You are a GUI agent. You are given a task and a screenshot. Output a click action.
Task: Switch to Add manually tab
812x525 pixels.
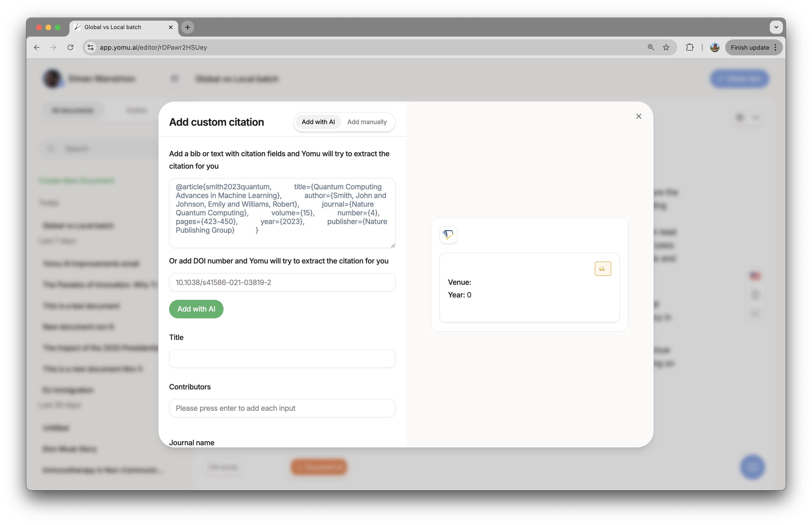[x=366, y=121]
